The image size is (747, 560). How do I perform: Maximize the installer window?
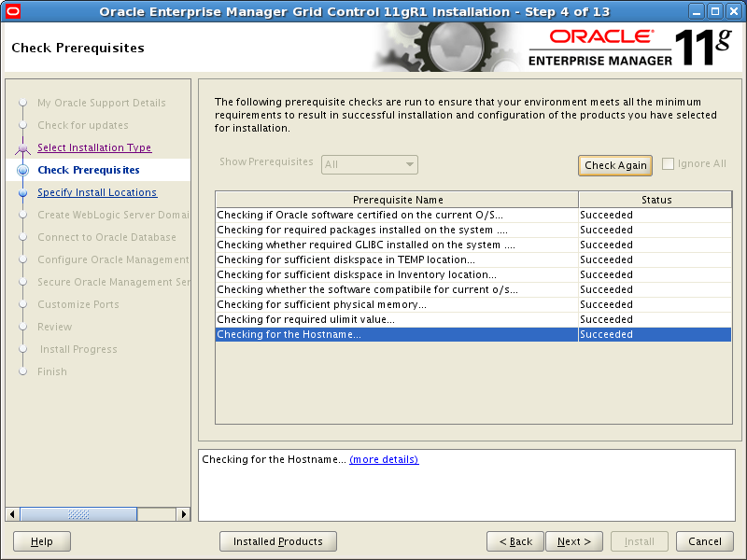pyautogui.click(x=715, y=11)
